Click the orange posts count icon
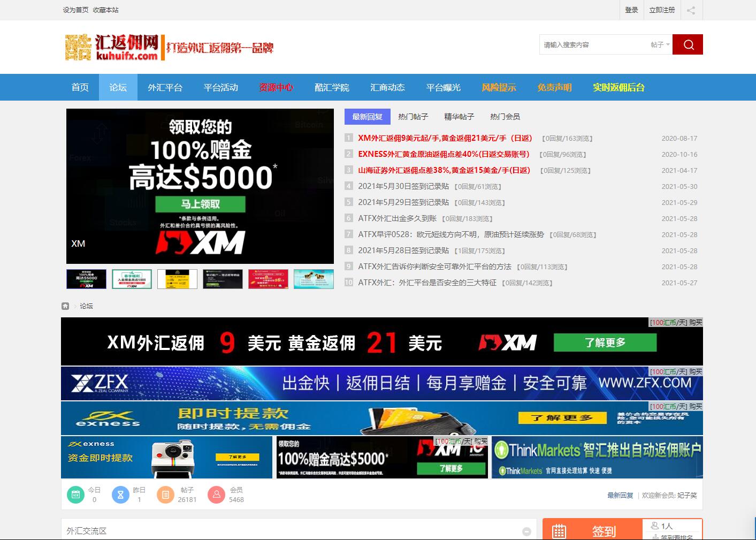 165,495
